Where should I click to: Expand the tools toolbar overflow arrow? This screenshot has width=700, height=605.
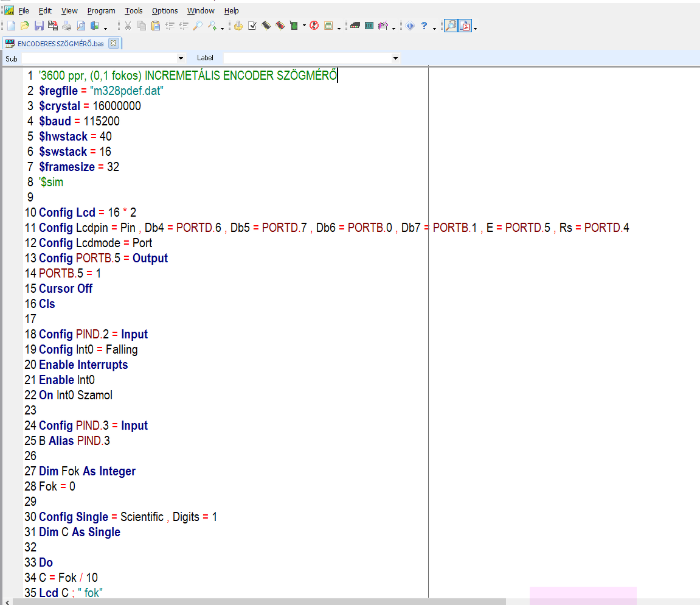pyautogui.click(x=393, y=29)
